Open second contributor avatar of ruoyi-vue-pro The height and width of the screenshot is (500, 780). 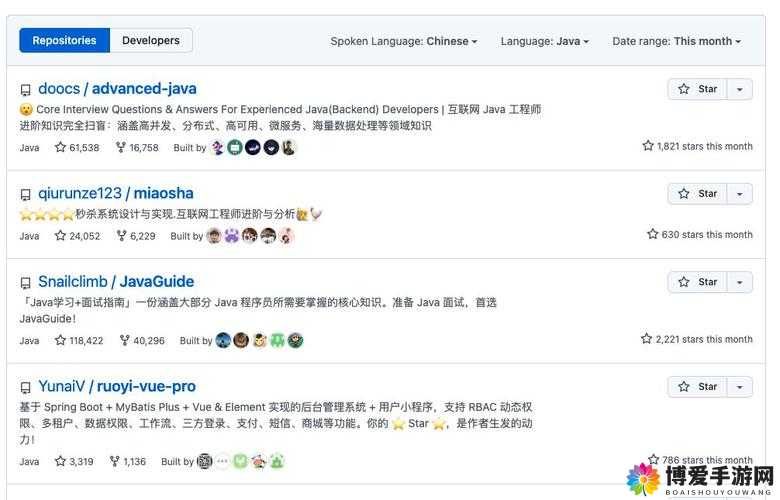click(222, 461)
